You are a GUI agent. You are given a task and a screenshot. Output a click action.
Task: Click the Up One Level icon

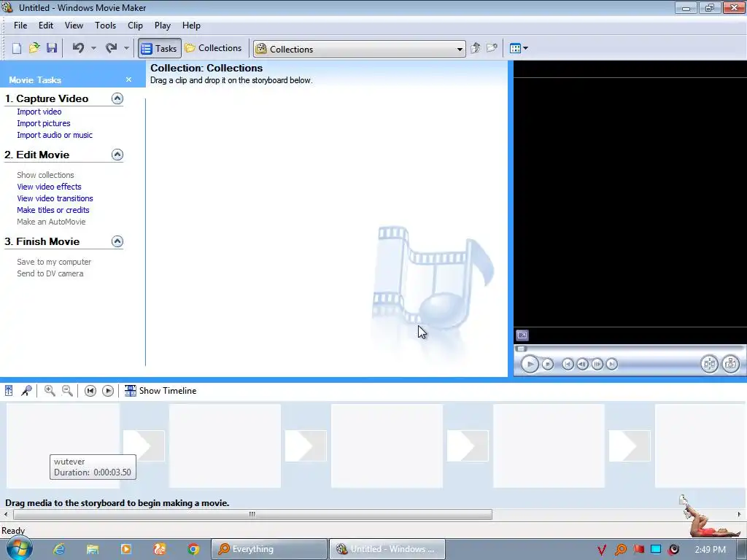475,48
